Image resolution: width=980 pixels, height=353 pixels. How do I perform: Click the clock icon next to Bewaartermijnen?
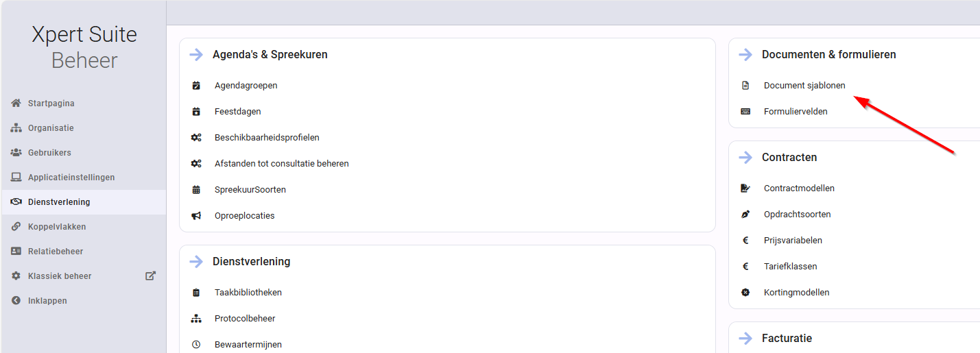click(x=196, y=345)
